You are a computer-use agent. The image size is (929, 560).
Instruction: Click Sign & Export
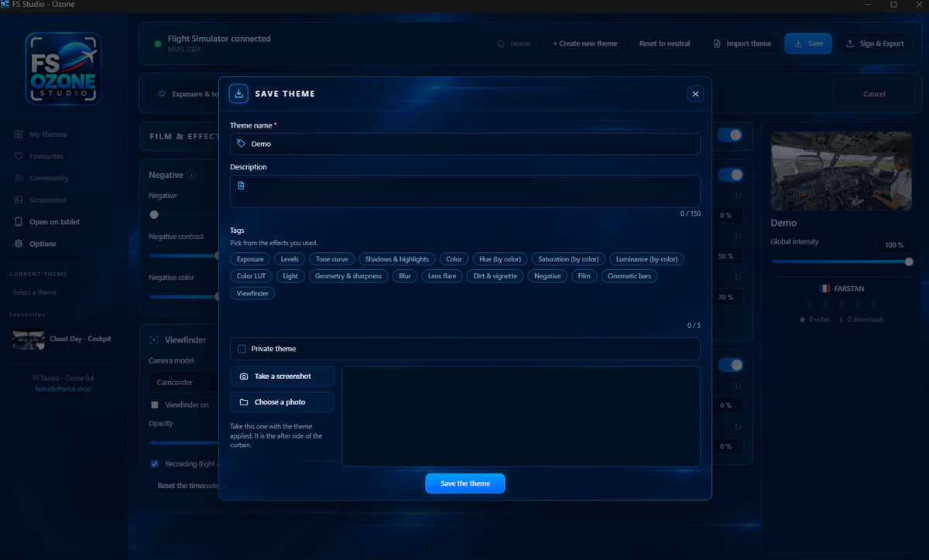point(875,43)
